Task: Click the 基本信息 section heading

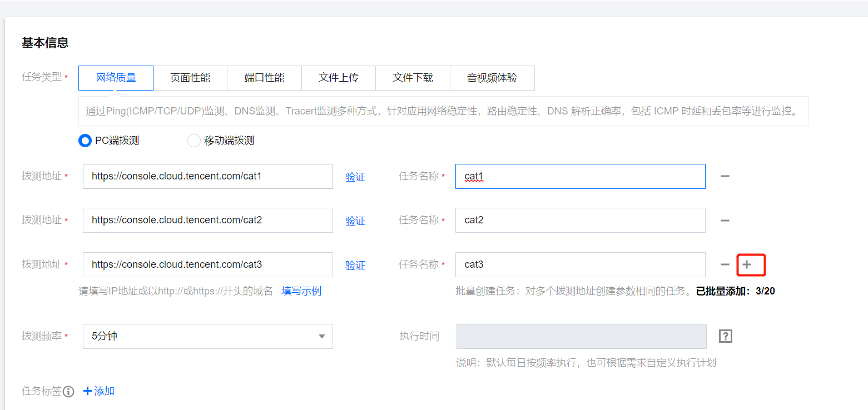Action: (45, 43)
